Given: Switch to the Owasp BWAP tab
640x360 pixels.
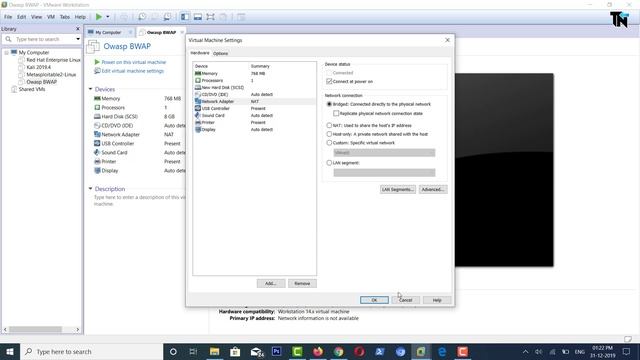Looking at the screenshot, I should (x=161, y=32).
